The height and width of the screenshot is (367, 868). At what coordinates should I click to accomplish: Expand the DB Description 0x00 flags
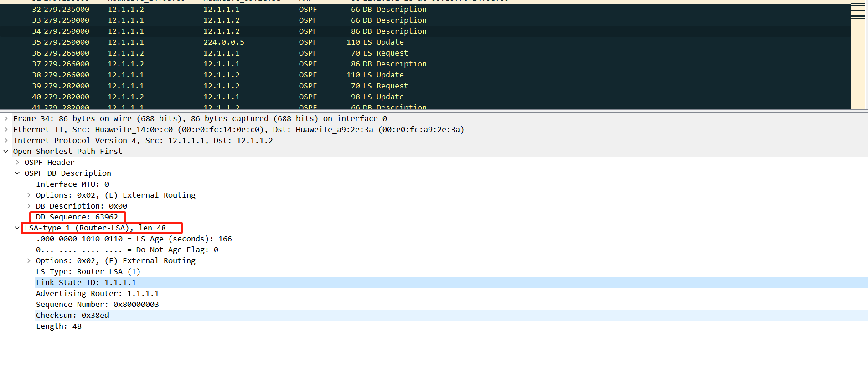point(29,206)
